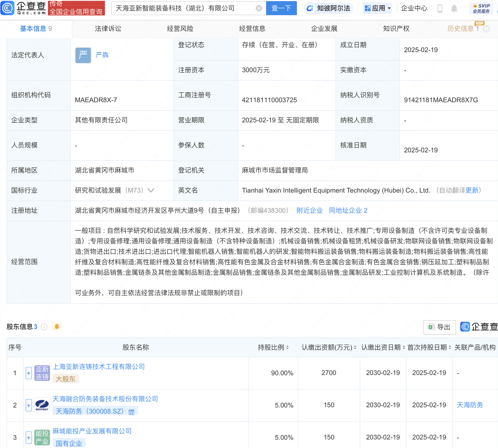The height and width of the screenshot is (448, 498).
Task: Expand industry classification M73 chevron
Action: click(151, 190)
